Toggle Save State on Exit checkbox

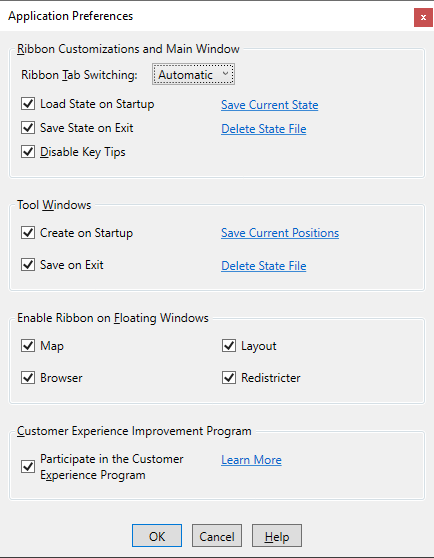(x=28, y=128)
